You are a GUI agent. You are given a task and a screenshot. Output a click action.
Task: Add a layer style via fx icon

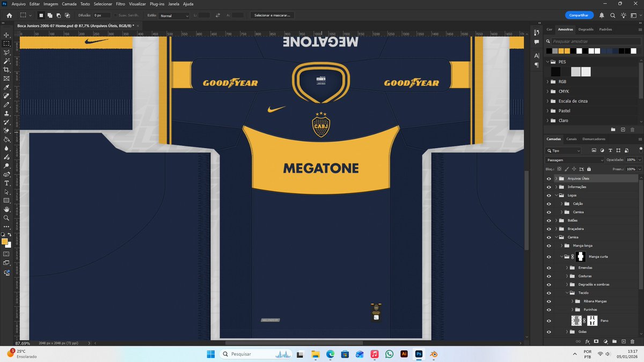(x=587, y=341)
